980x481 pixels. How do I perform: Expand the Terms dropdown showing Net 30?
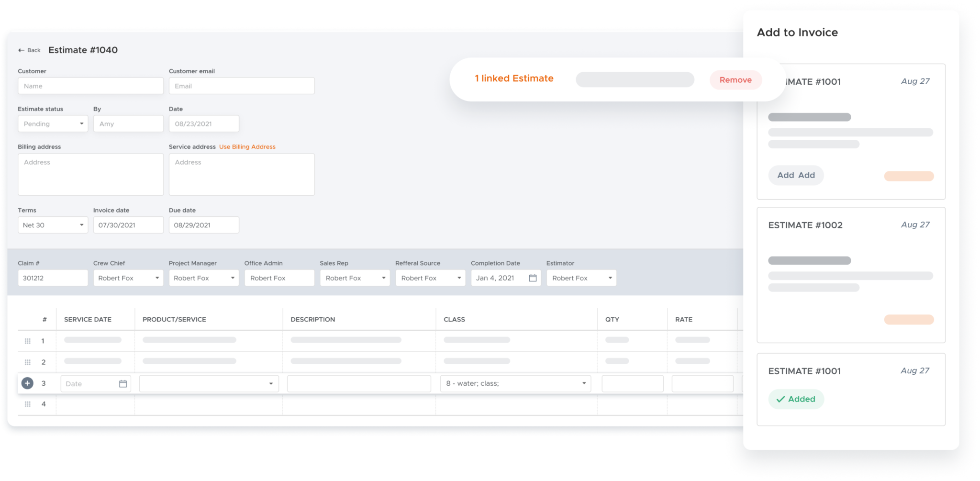click(53, 224)
